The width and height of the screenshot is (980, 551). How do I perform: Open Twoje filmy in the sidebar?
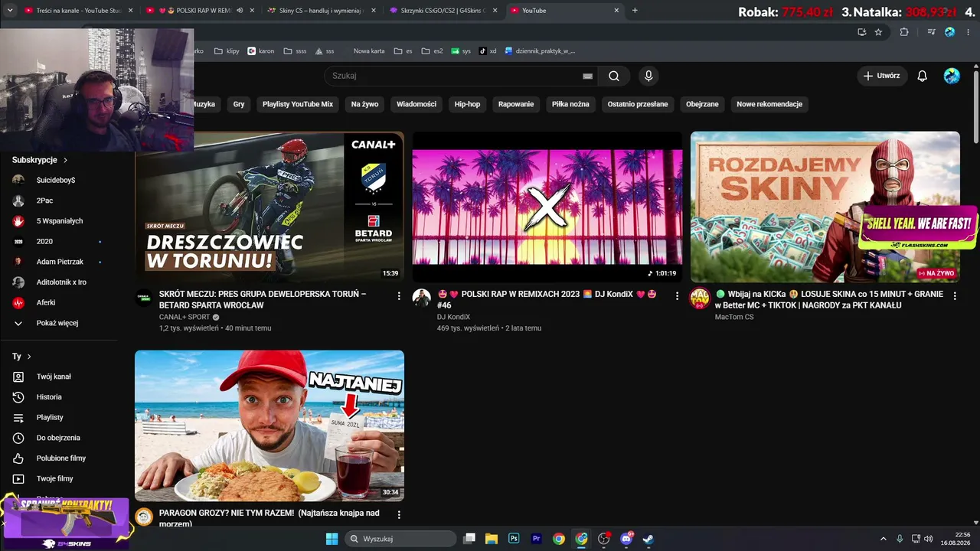point(55,479)
